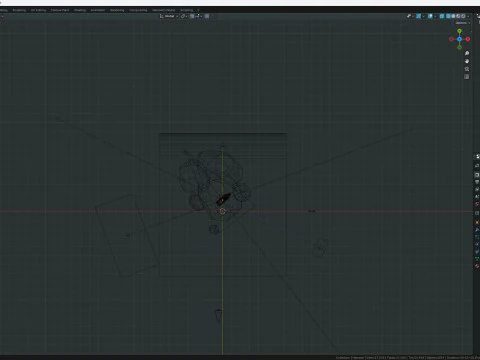Viewport: 480px width, 360px height.
Task: Toggle viewport overlays
Action: point(430,16)
